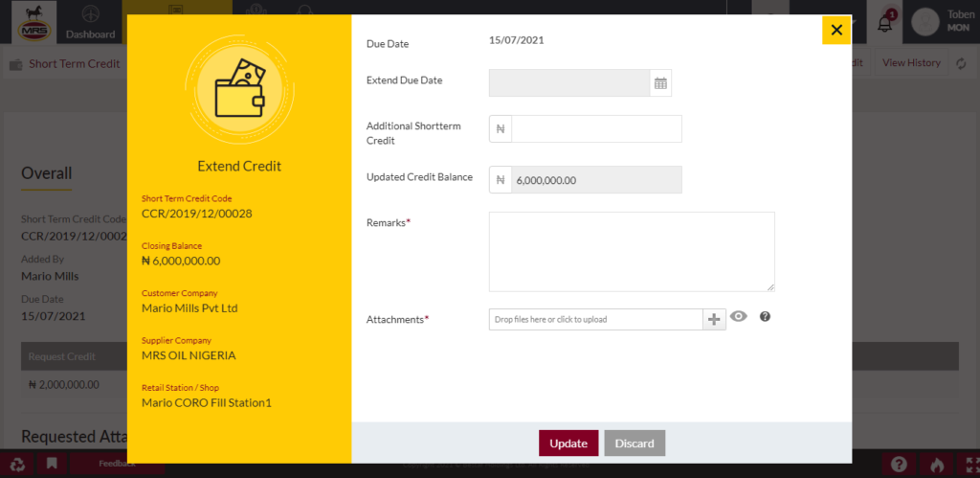
Task: Click the Discard button
Action: pos(635,443)
